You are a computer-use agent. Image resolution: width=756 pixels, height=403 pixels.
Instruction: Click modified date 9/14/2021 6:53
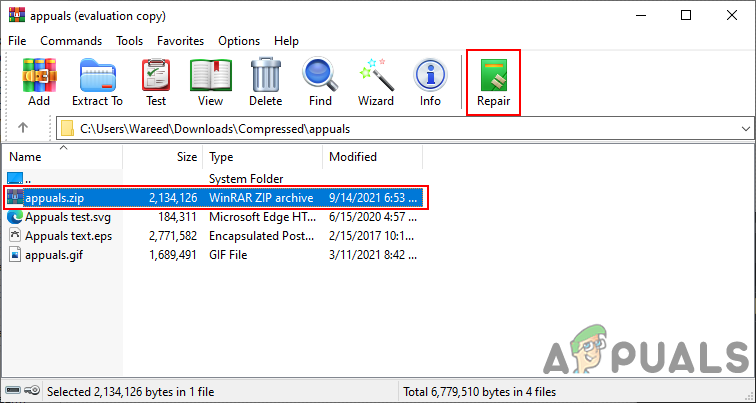pos(373,198)
